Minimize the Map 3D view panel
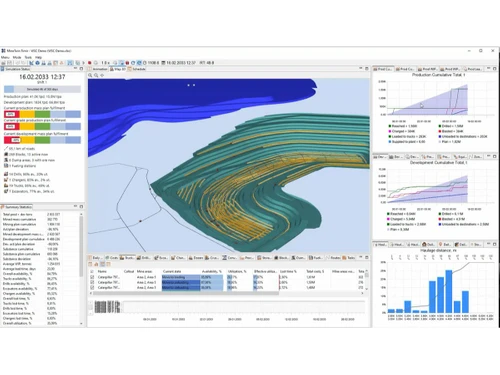 pos(361,69)
